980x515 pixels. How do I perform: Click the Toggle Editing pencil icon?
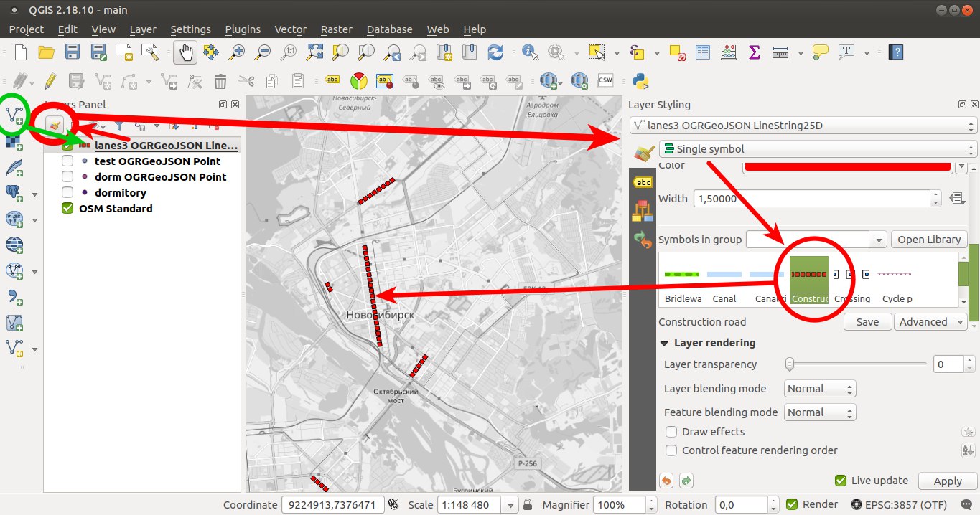[x=50, y=80]
